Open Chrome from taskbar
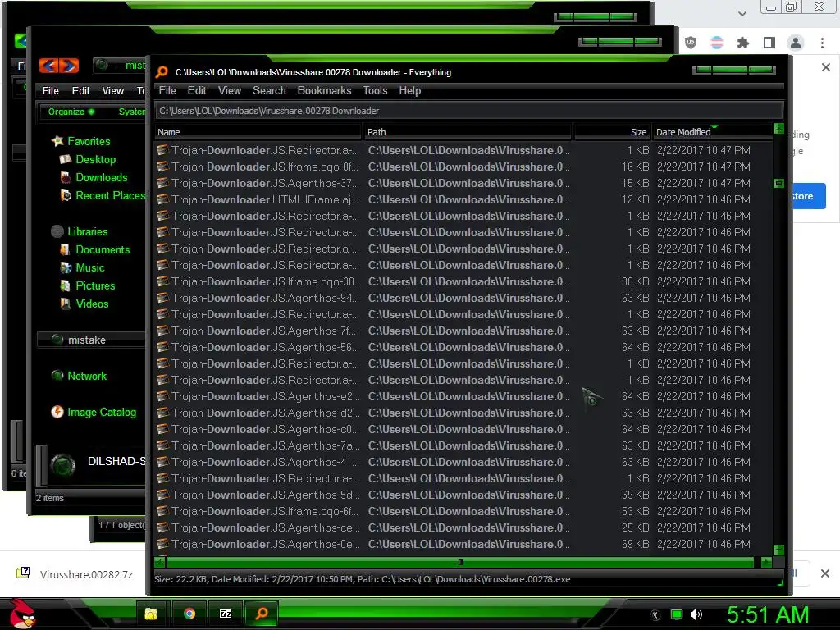 [189, 614]
